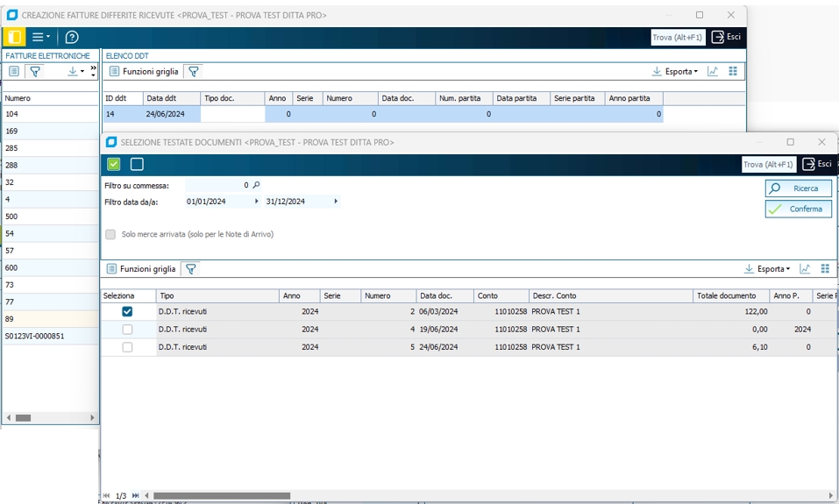Viewport: 839px width, 504px height.
Task: Open Funzioni griglia in the documents selection grid
Action: pos(140,268)
